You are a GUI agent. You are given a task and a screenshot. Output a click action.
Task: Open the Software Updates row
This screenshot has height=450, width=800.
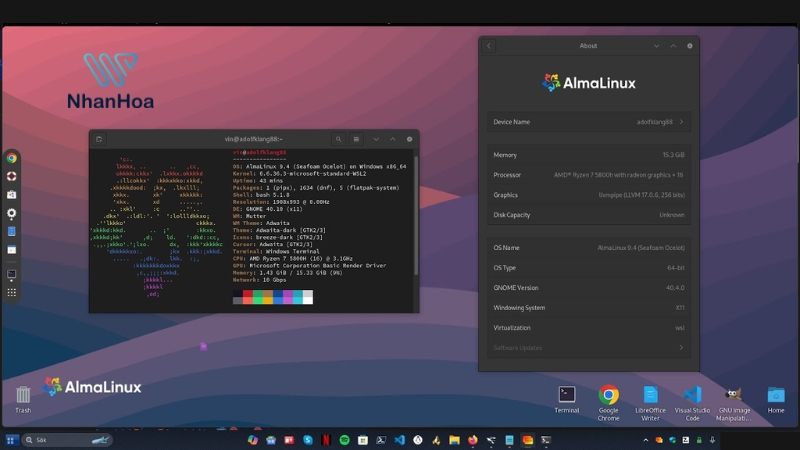pyautogui.click(x=589, y=348)
